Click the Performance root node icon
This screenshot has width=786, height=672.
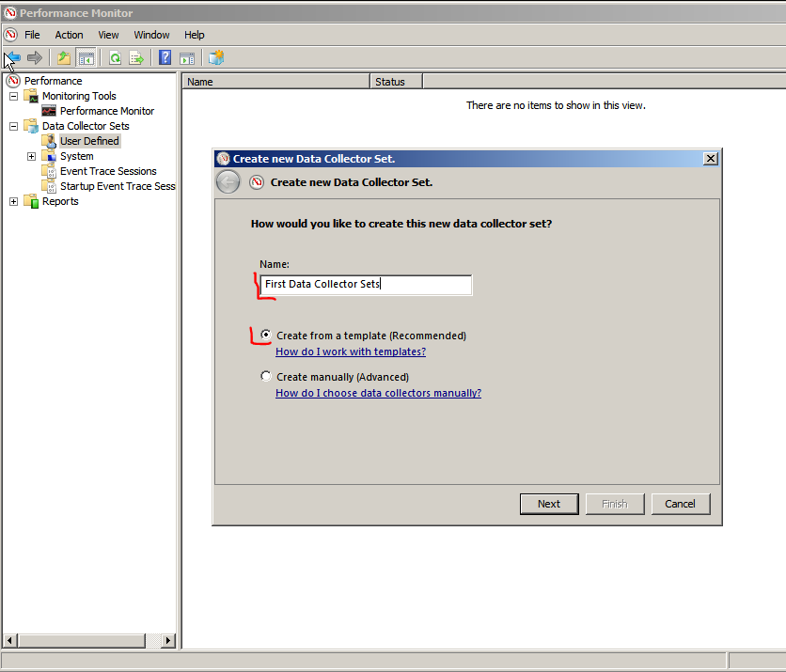pos(13,81)
